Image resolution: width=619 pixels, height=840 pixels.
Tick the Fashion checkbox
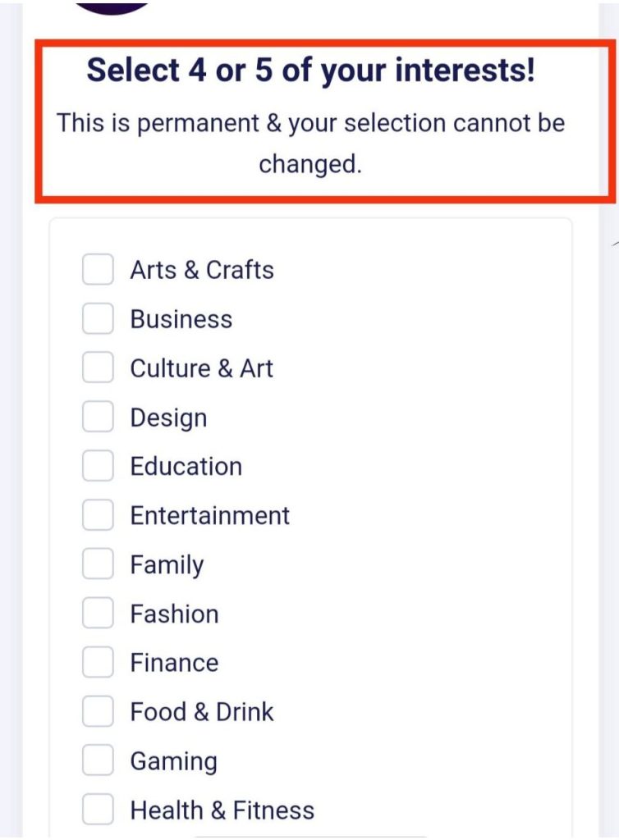click(x=98, y=614)
